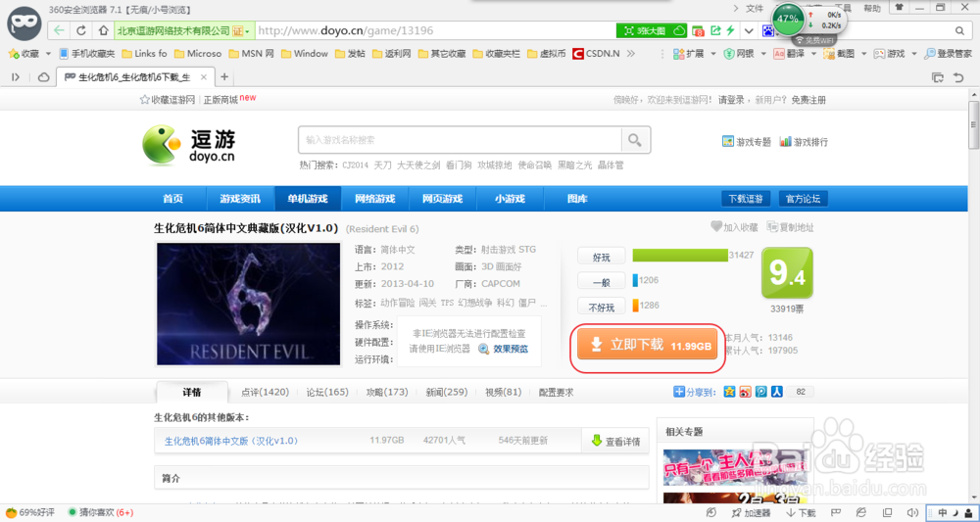Viewport: 980px width, 522px height.
Task: Share to QQ Zone star icon
Action: pos(729,392)
